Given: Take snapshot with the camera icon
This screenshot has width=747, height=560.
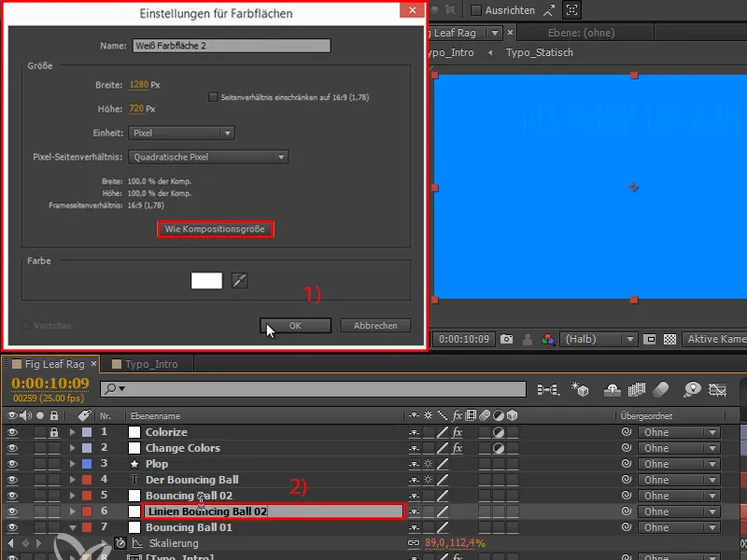Looking at the screenshot, I should coord(506,339).
